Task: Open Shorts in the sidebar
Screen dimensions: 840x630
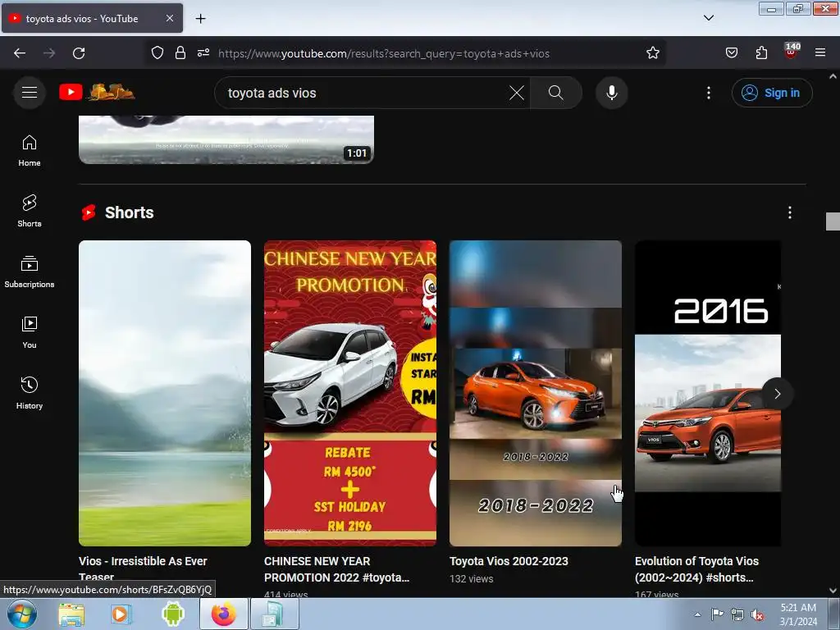Action: pos(30,212)
